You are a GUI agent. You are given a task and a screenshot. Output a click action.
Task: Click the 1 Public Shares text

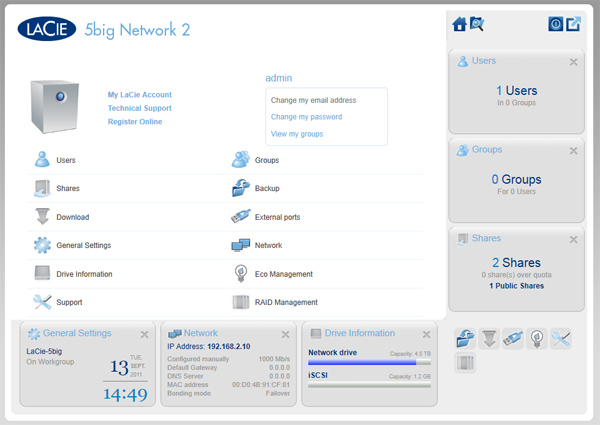pos(517,286)
